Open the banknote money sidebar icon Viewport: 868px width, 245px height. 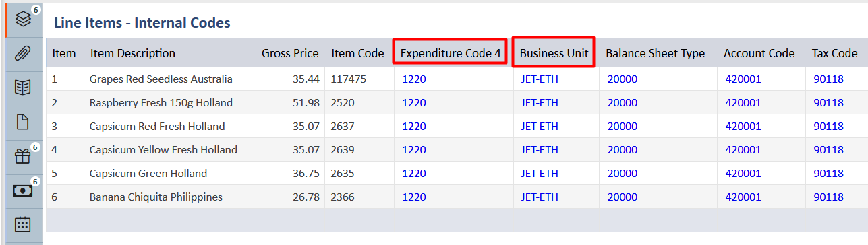coord(24,190)
